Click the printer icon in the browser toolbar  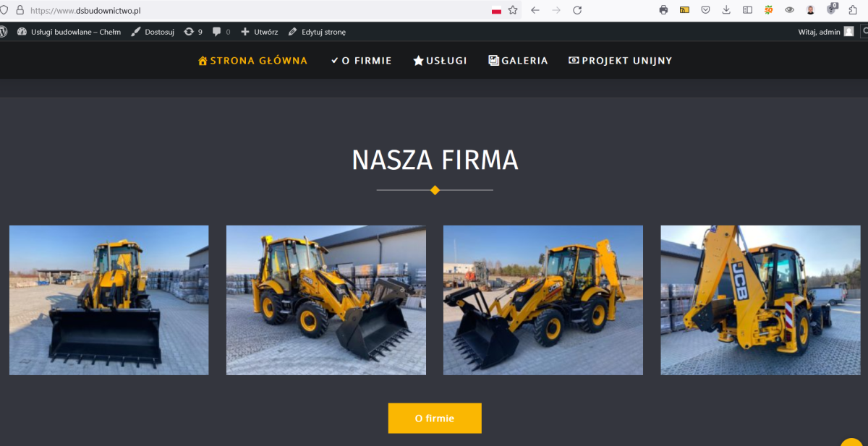tap(663, 10)
